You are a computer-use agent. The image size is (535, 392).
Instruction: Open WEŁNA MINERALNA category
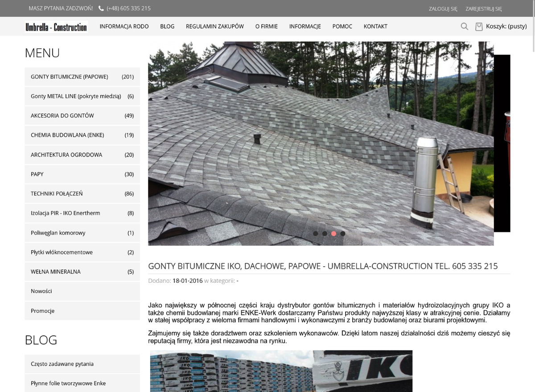(x=82, y=272)
